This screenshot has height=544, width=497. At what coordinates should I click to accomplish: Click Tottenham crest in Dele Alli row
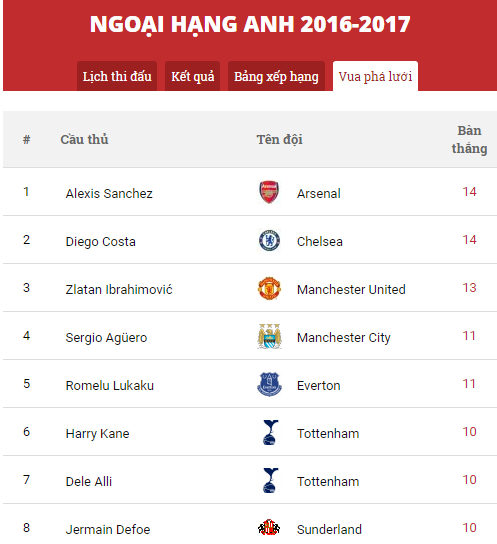(270, 481)
